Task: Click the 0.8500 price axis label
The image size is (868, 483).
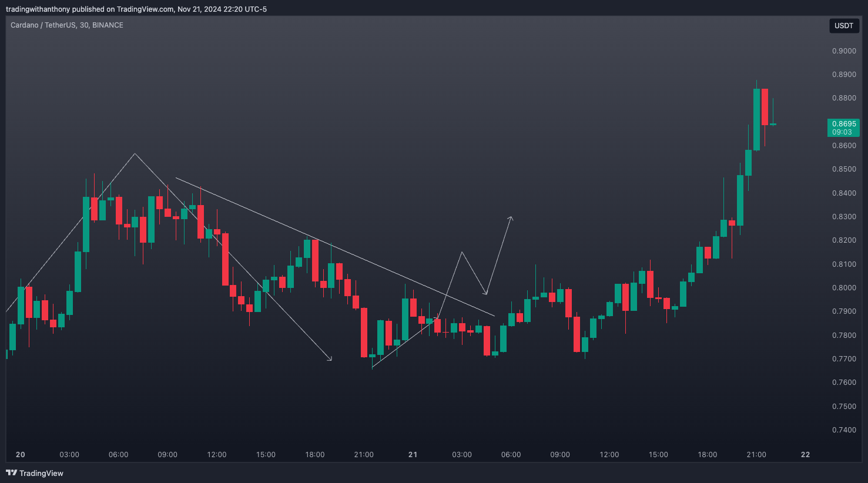Action: coord(844,169)
